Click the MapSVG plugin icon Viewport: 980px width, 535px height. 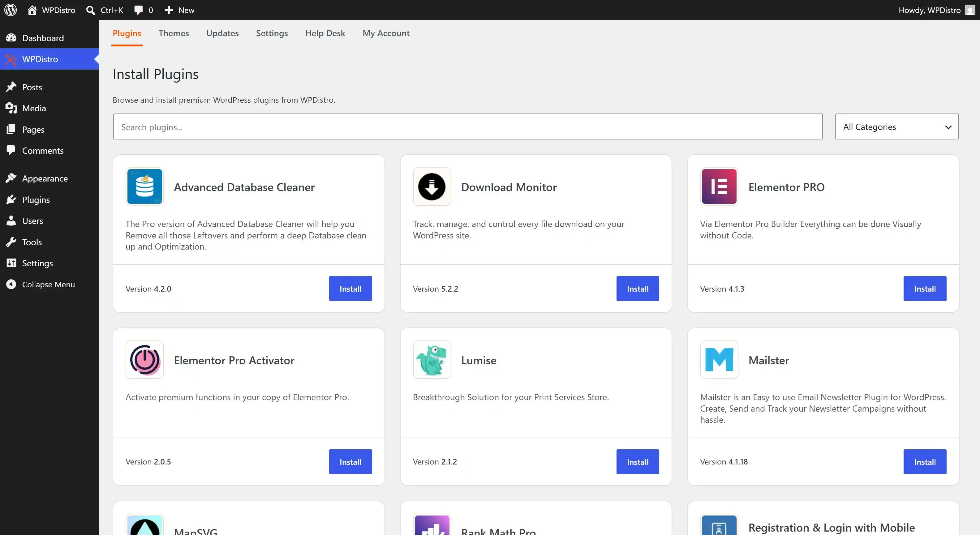pos(144,525)
